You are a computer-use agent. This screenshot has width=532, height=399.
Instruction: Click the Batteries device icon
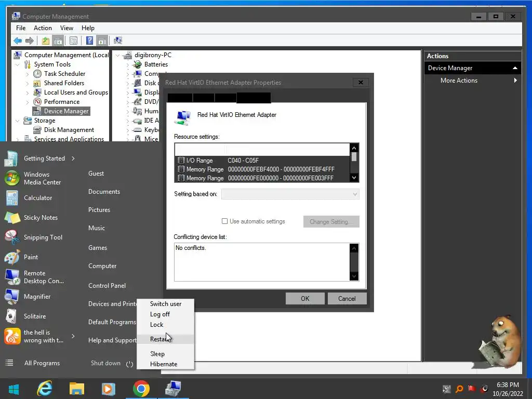point(137,64)
